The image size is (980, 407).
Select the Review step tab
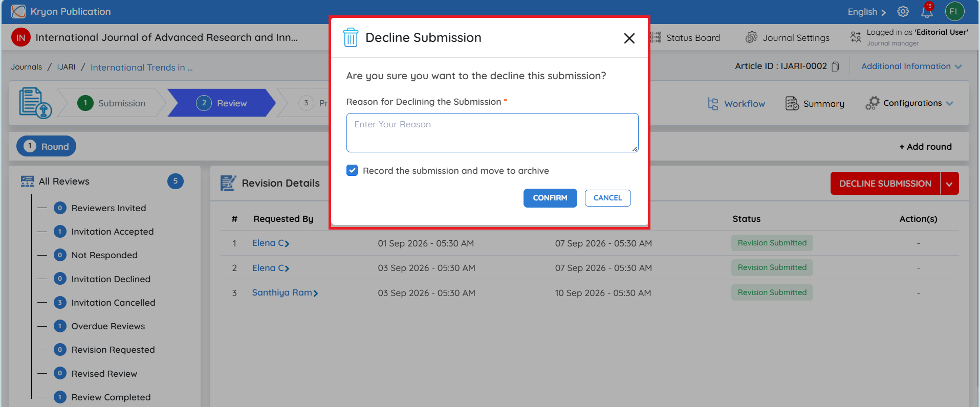[222, 103]
